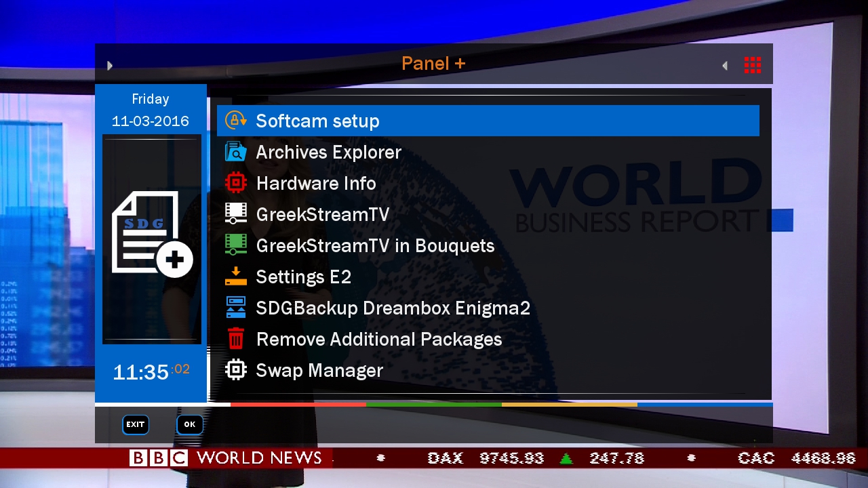Click the BBC World News logo

coord(226,458)
